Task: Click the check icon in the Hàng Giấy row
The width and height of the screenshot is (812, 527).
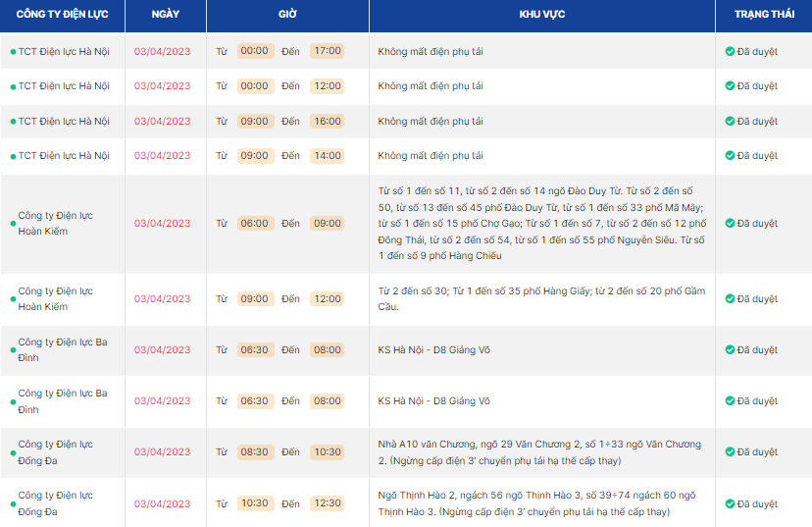Action: click(x=730, y=299)
